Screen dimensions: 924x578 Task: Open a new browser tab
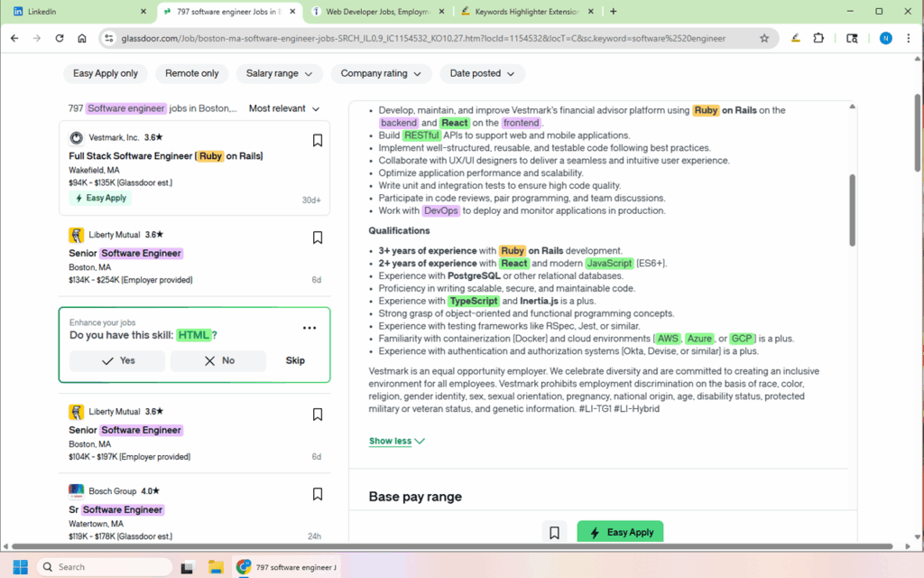point(614,11)
